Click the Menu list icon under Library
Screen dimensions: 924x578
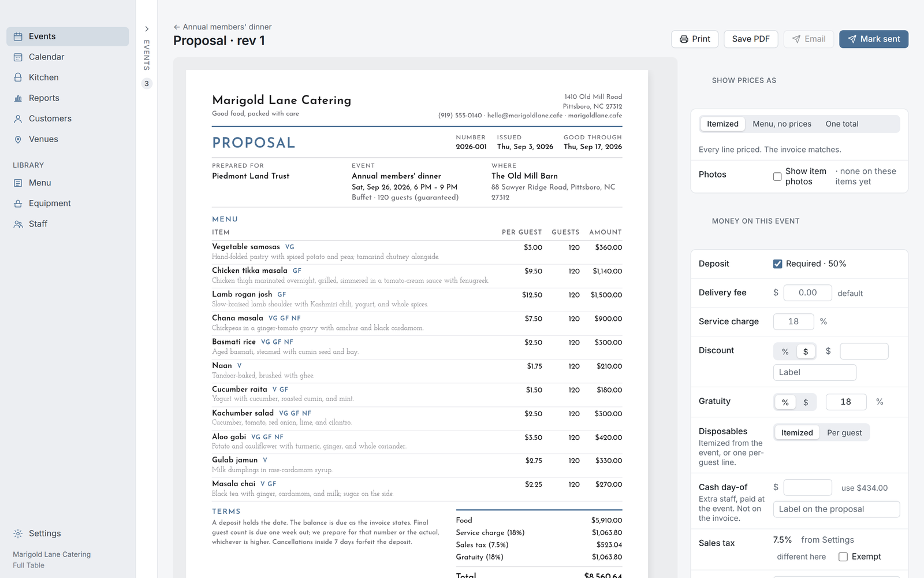18,183
